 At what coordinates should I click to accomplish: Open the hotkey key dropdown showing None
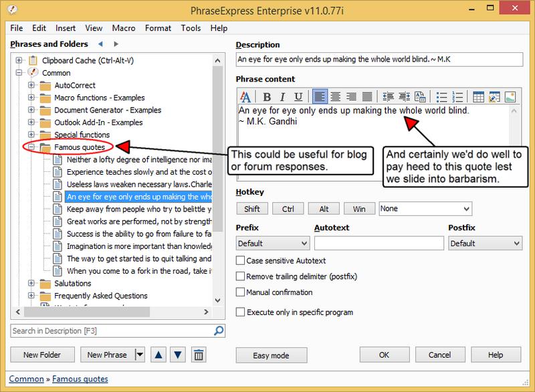pos(425,209)
